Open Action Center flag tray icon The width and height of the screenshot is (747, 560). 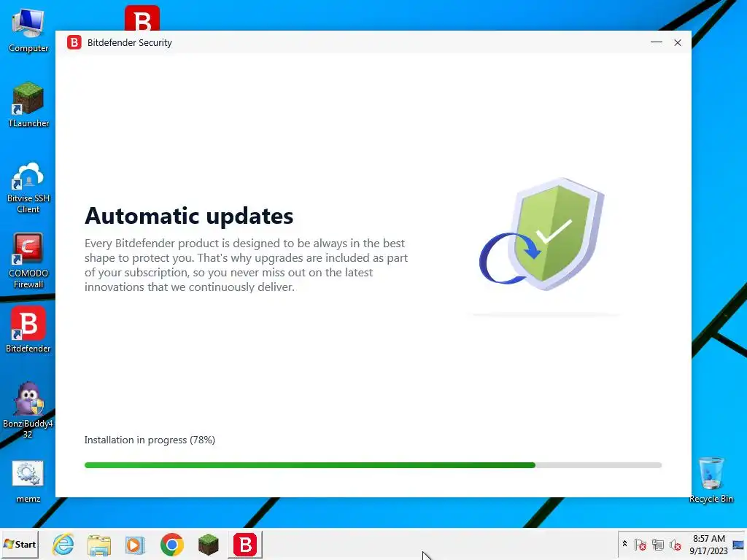click(640, 544)
